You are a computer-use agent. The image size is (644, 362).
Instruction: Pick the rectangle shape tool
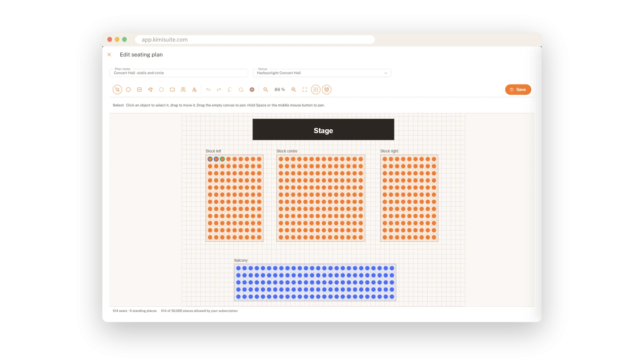point(172,89)
